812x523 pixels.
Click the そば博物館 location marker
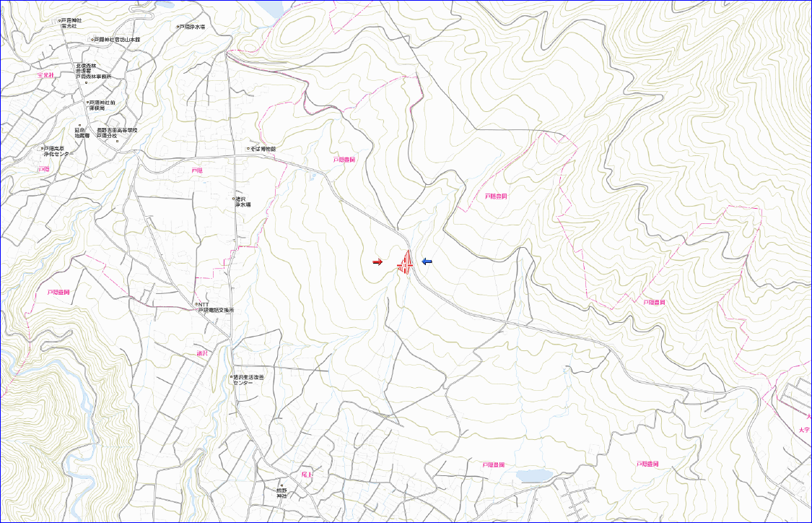(248, 149)
